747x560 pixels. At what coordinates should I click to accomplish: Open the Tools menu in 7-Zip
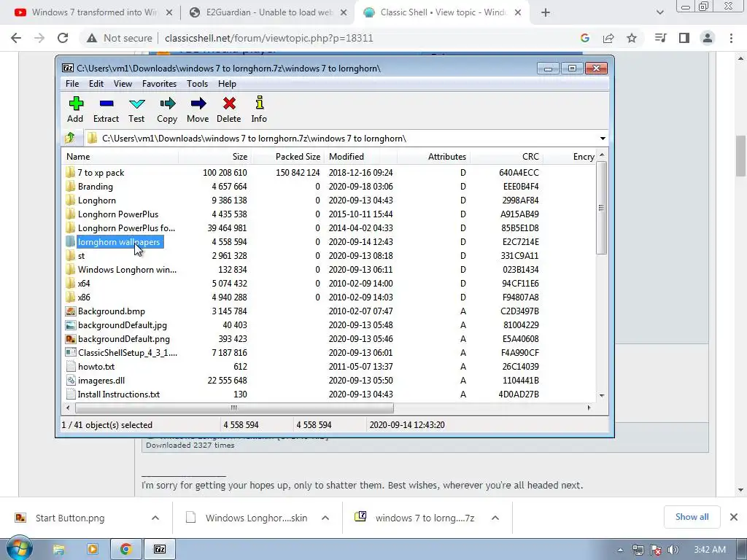[197, 84]
